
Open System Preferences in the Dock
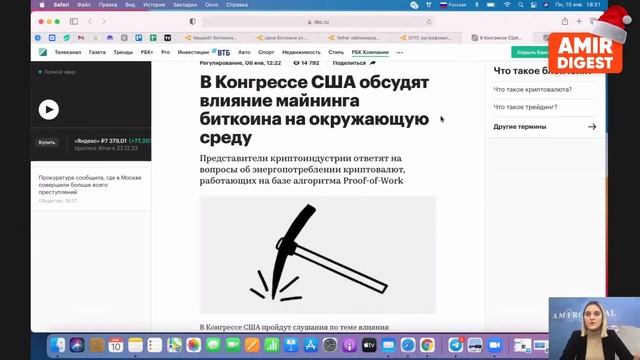330,345
